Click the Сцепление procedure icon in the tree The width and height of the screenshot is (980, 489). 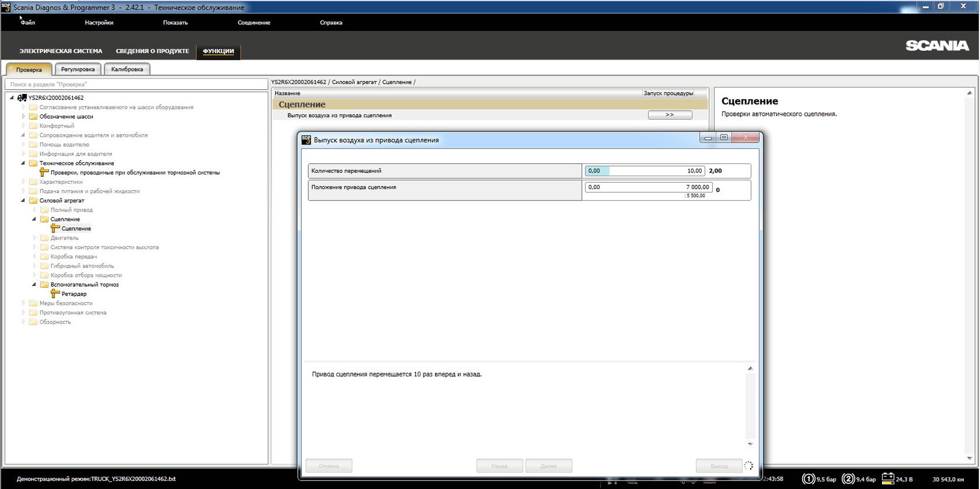[56, 228]
